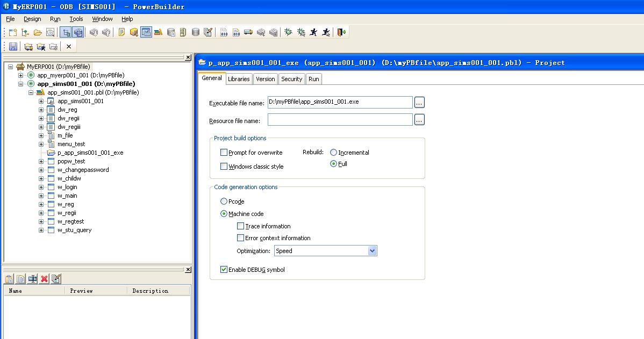This screenshot has height=339, width=644.
Task: Click the Select and Debug bug icon
Action: [301, 32]
